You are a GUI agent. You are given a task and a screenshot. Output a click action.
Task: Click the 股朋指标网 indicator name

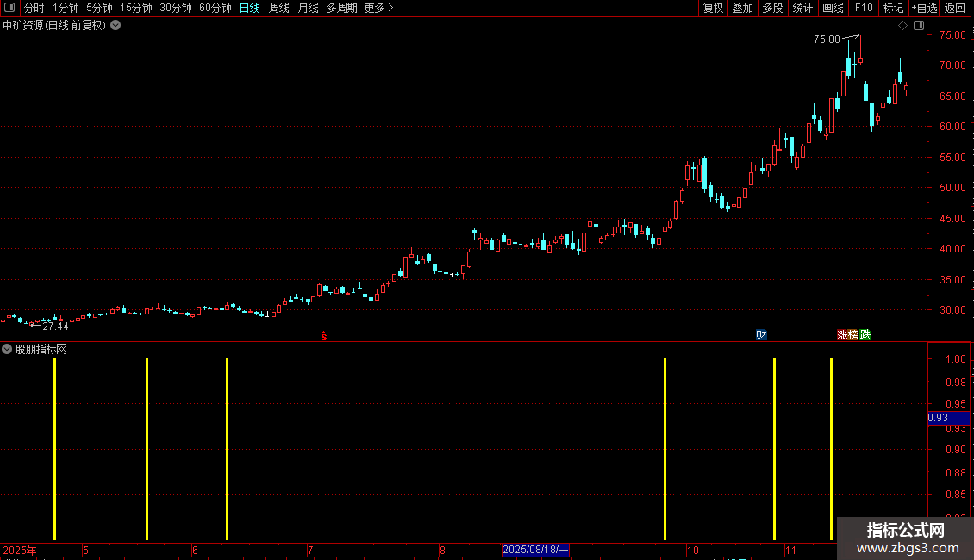click(41, 350)
